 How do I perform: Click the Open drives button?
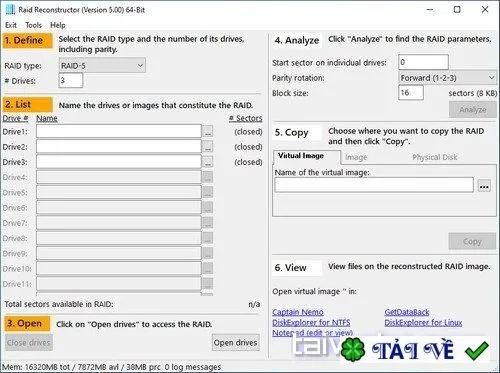[236, 342]
